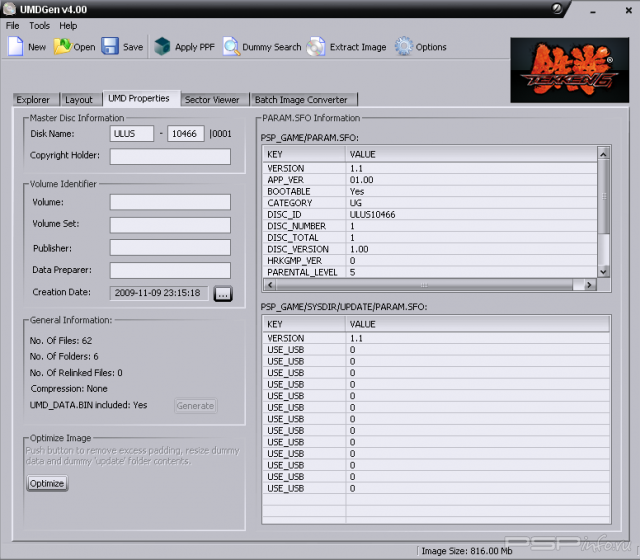Click the Publisher text field
The width and height of the screenshot is (640, 560).
click(x=170, y=247)
